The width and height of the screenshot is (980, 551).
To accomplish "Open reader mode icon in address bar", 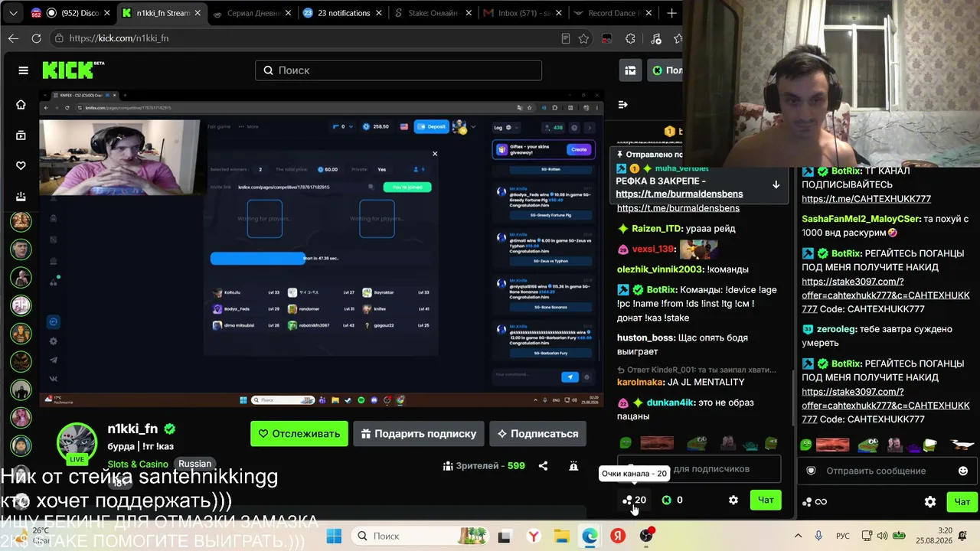I will tap(565, 38).
